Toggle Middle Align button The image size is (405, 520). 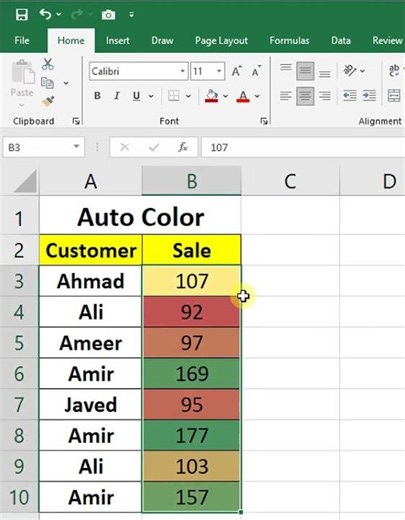(305, 71)
